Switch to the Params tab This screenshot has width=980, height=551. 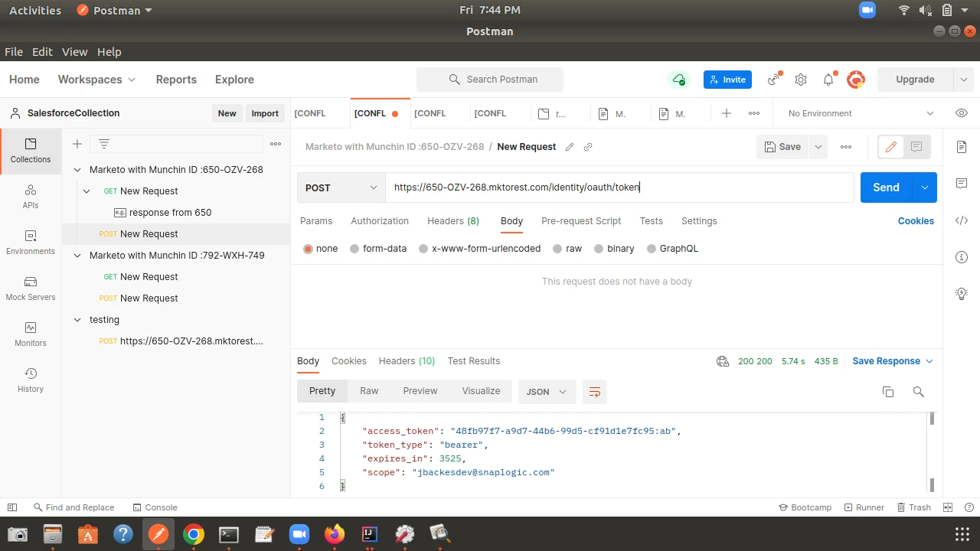316,221
